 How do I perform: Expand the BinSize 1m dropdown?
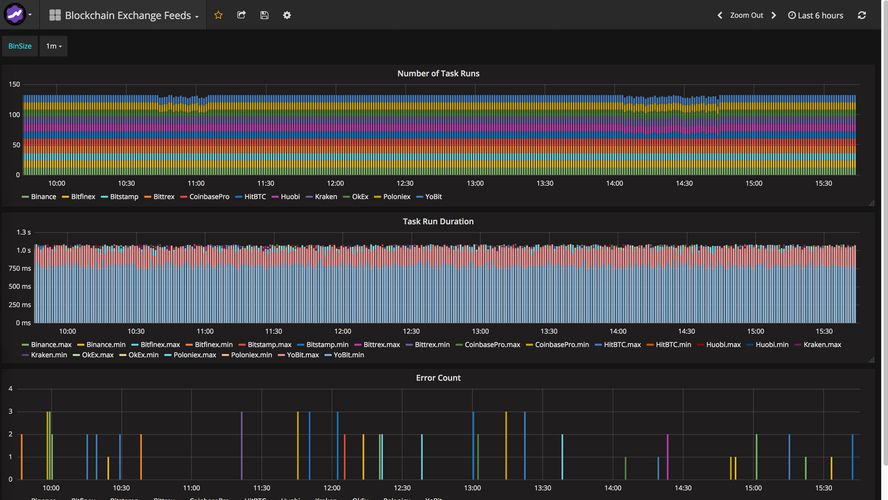pyautogui.click(x=53, y=46)
